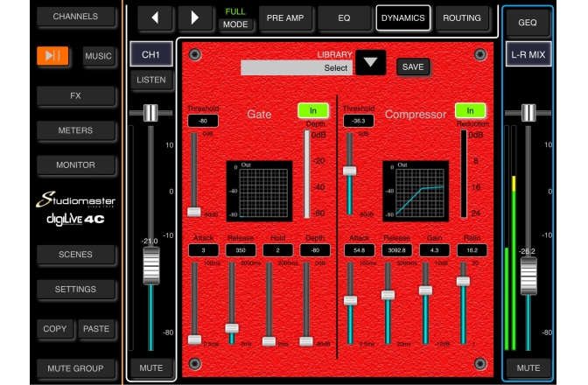Switch to the PRE AMP tab

(x=285, y=18)
